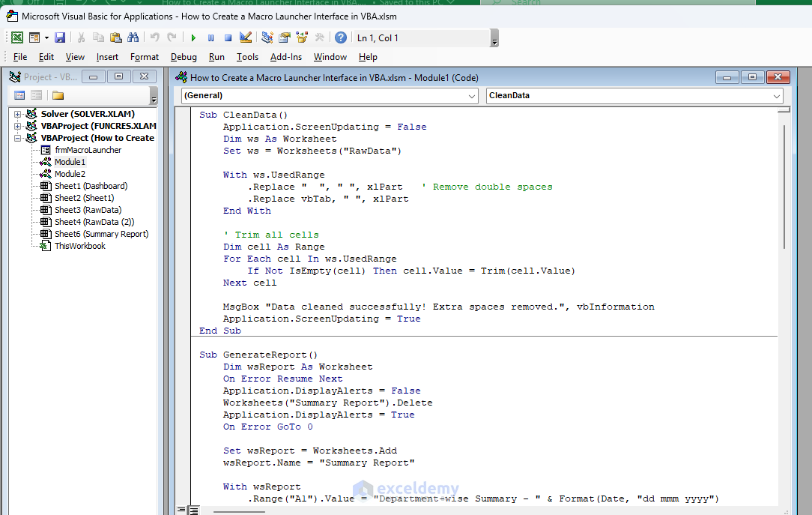Open the Window menu
The image size is (812, 515).
tap(330, 57)
